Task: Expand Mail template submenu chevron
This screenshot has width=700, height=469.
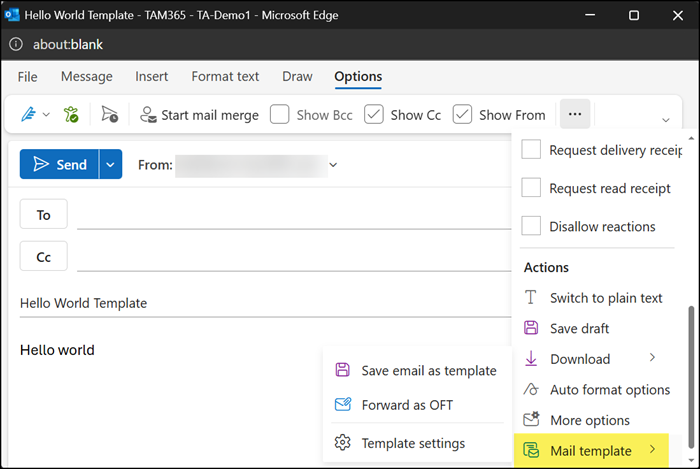Action: pos(652,449)
